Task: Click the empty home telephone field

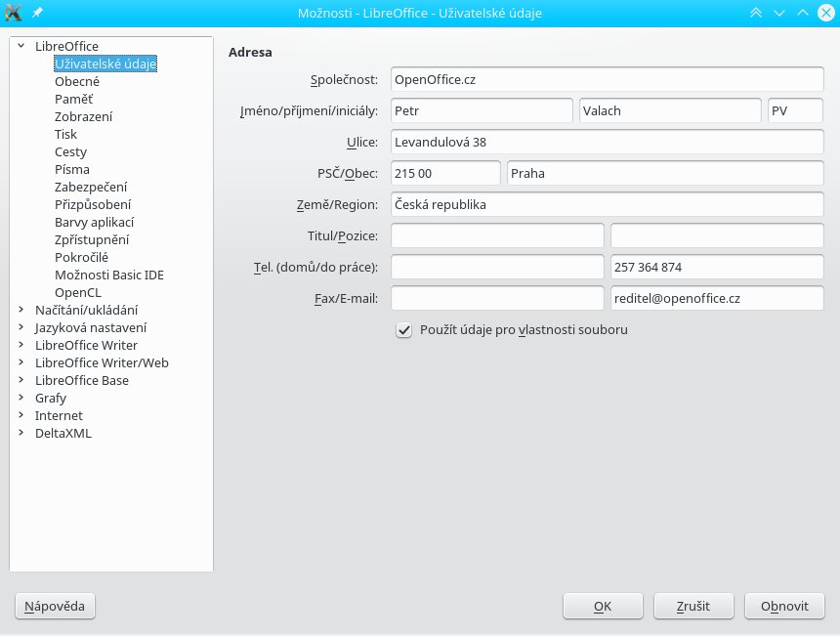Action: [497, 267]
